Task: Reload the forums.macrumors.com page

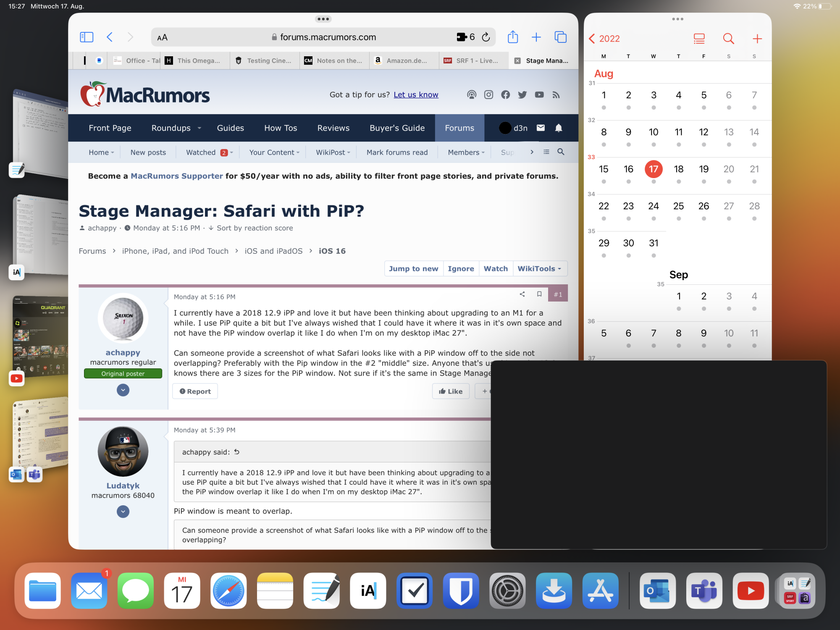Action: click(486, 37)
